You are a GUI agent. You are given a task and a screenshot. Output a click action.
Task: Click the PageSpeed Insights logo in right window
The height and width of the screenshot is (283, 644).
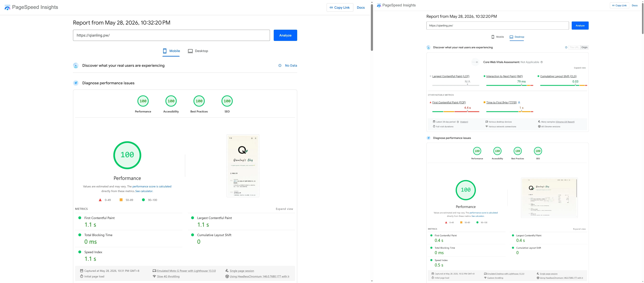pyautogui.click(x=379, y=5)
